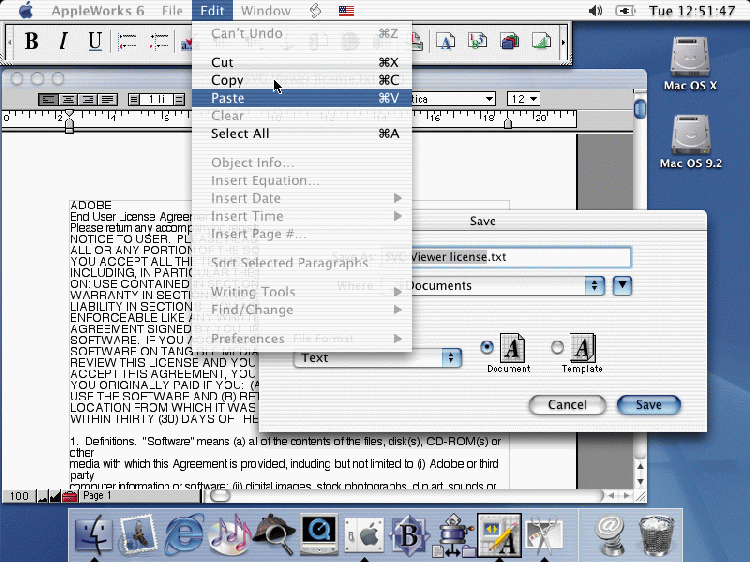Viewport: 750px width, 562px height.
Task: Set left paragraph alignment
Action: 48,99
